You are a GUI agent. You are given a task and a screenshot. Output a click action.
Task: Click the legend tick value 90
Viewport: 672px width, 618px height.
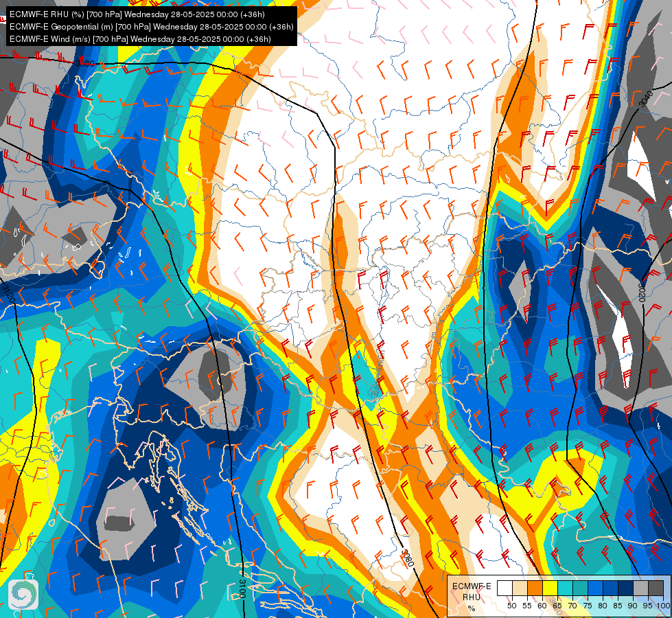[632, 606]
